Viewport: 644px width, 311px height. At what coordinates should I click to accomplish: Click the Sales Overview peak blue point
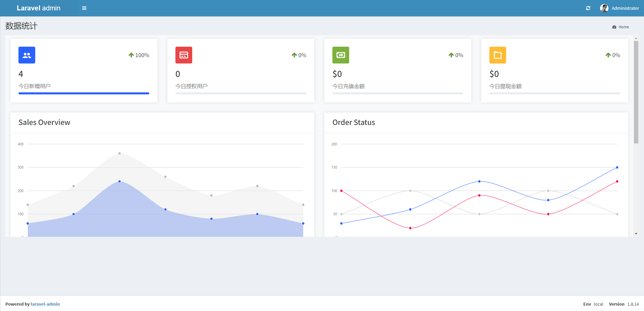pyautogui.click(x=119, y=181)
